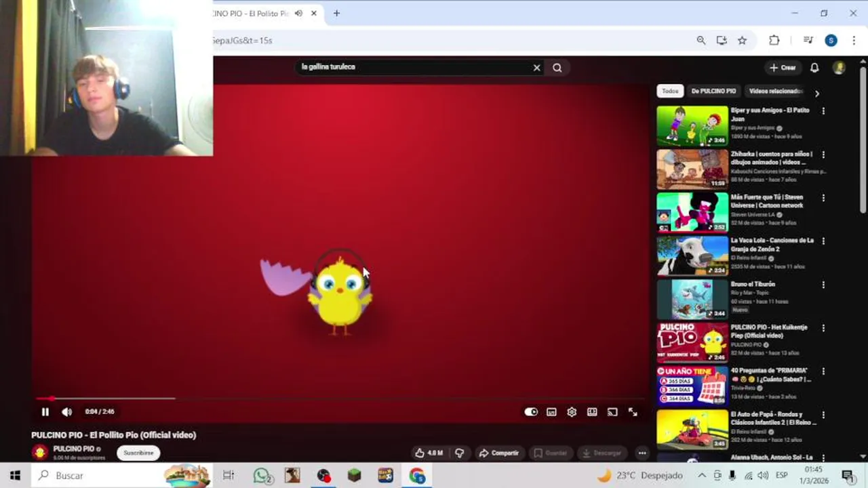Viewport: 868px width, 488px height.
Task: Open PULCINO PIO channel name link
Action: click(73, 449)
